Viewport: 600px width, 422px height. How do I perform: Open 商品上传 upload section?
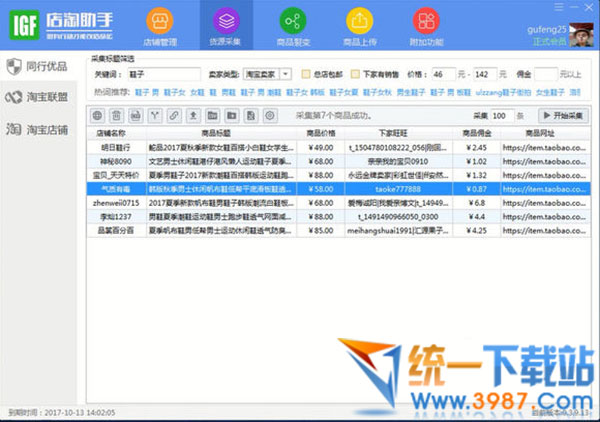point(359,26)
